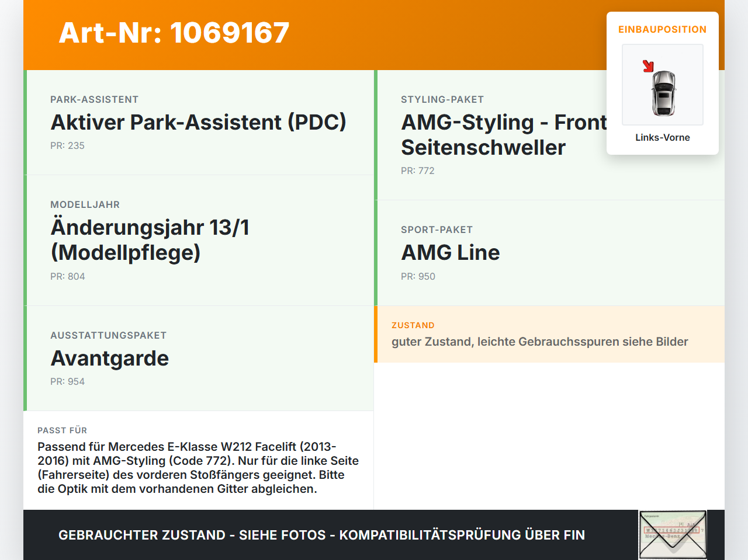The height and width of the screenshot is (560, 748).
Task: Click the Gebrauchter Zustand footer banner text
Action: point(321,535)
